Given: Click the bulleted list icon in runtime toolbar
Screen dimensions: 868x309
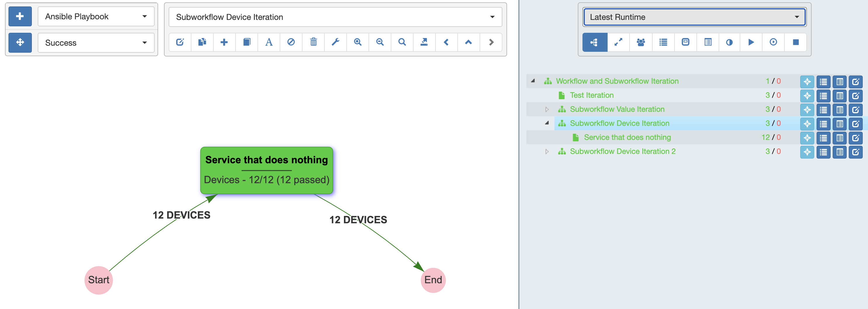Looking at the screenshot, I should pos(663,42).
